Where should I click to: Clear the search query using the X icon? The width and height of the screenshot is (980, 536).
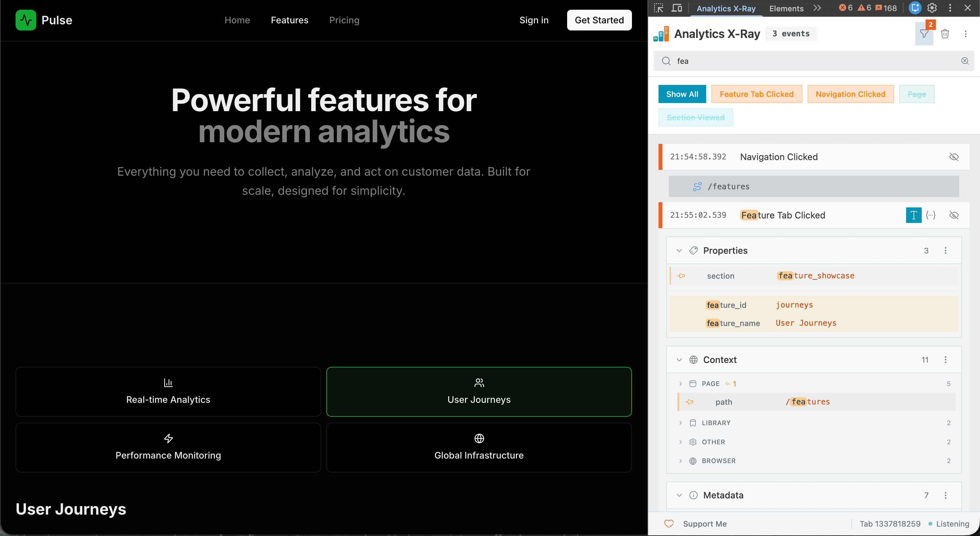pos(965,61)
